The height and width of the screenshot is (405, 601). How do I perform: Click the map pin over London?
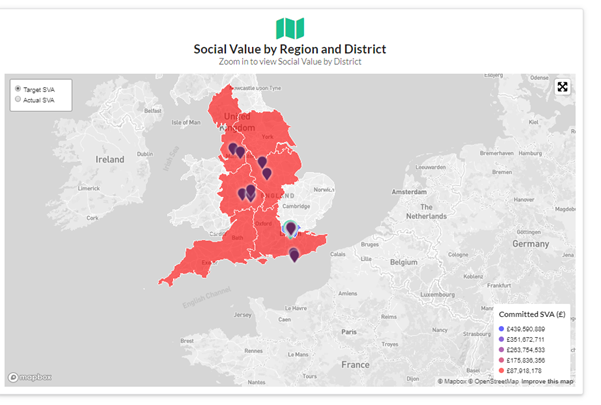click(x=291, y=228)
